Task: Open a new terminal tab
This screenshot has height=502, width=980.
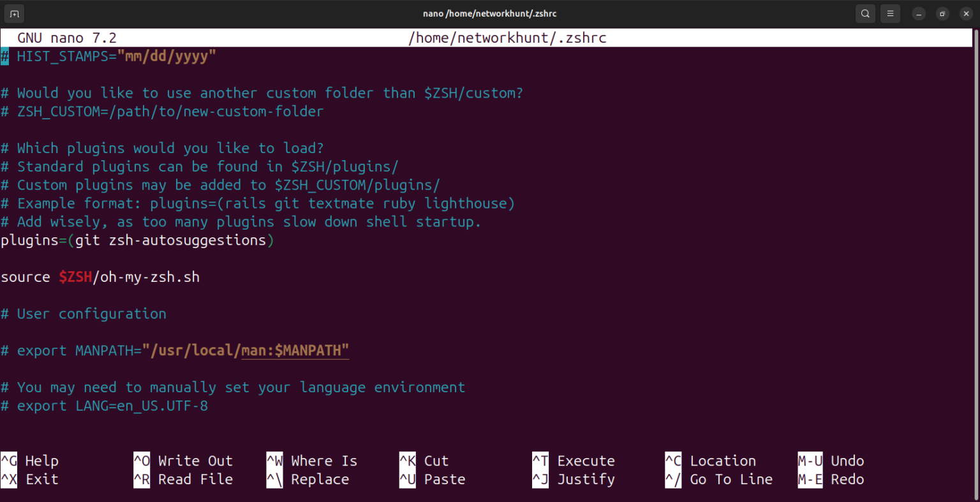Action: click(13, 13)
